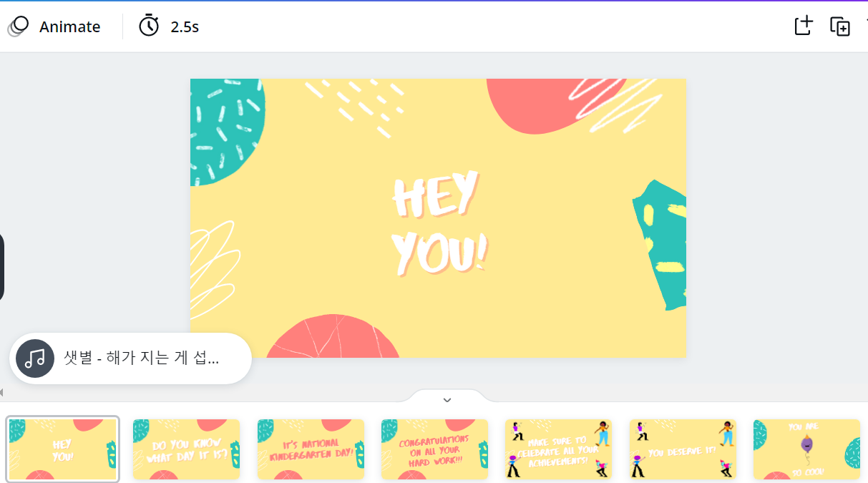Click the stopwatch timing icon
This screenshot has width=868, height=483.
(149, 26)
